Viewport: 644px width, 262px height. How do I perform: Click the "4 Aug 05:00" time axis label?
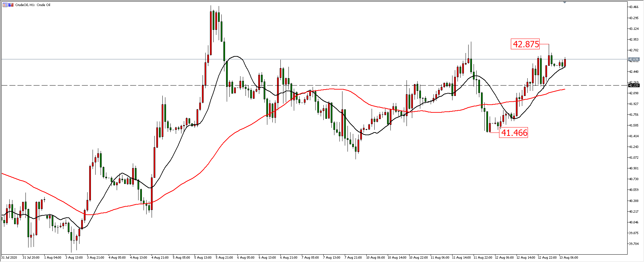(117, 258)
